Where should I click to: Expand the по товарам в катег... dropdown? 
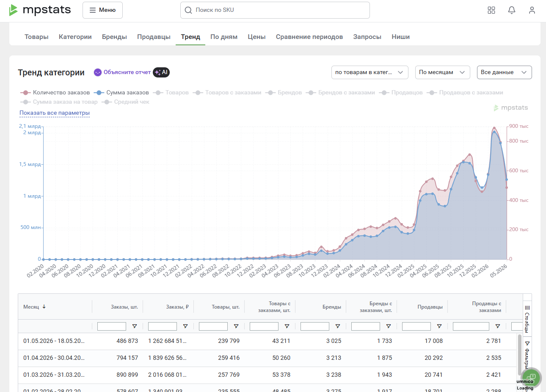[x=370, y=72]
